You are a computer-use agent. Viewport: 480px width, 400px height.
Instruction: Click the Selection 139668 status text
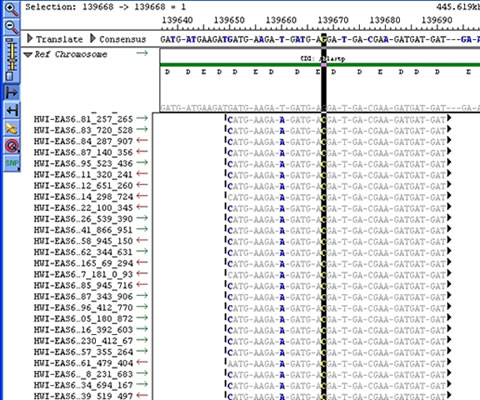(x=105, y=7)
